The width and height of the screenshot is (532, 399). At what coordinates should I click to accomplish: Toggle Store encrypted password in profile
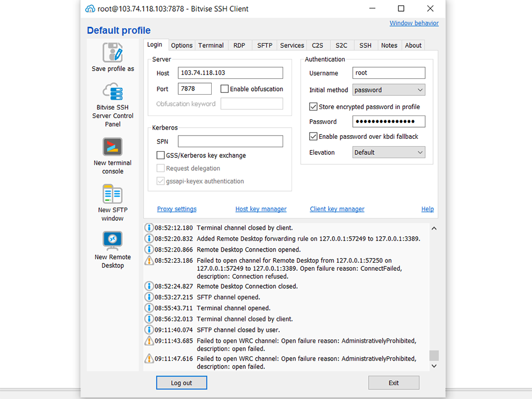coord(313,107)
